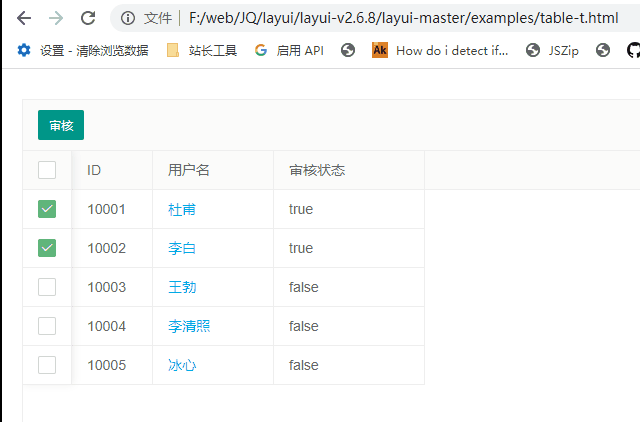Click the browser back arrow
This screenshot has width=640, height=422.
tap(24, 18)
